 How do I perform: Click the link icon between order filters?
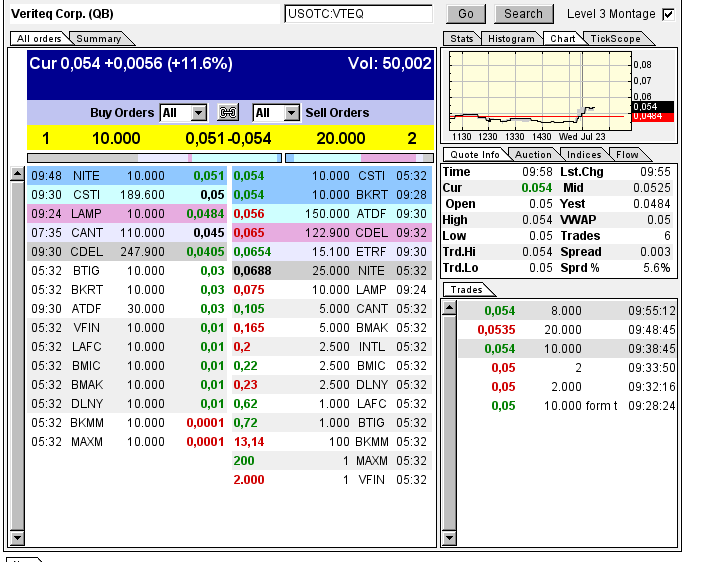[x=229, y=113]
